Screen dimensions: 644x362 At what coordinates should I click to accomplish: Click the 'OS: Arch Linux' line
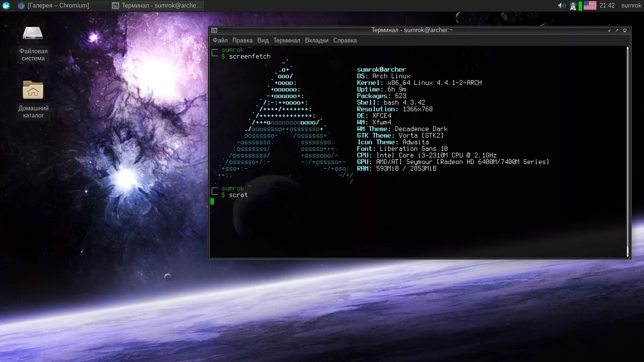(383, 76)
